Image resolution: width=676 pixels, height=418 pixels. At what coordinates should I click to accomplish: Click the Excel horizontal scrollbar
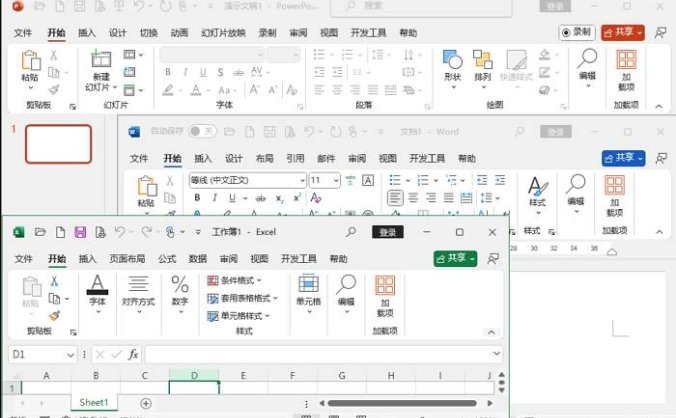(x=402, y=403)
